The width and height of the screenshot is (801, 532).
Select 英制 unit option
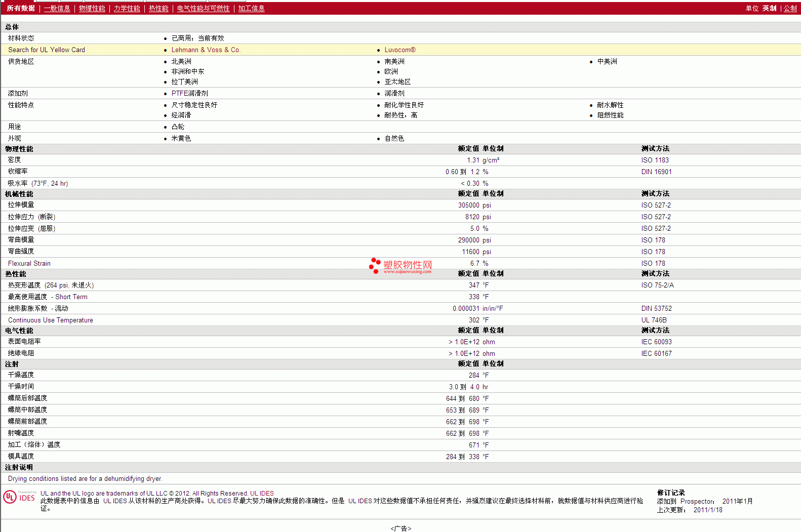pyautogui.click(x=770, y=8)
